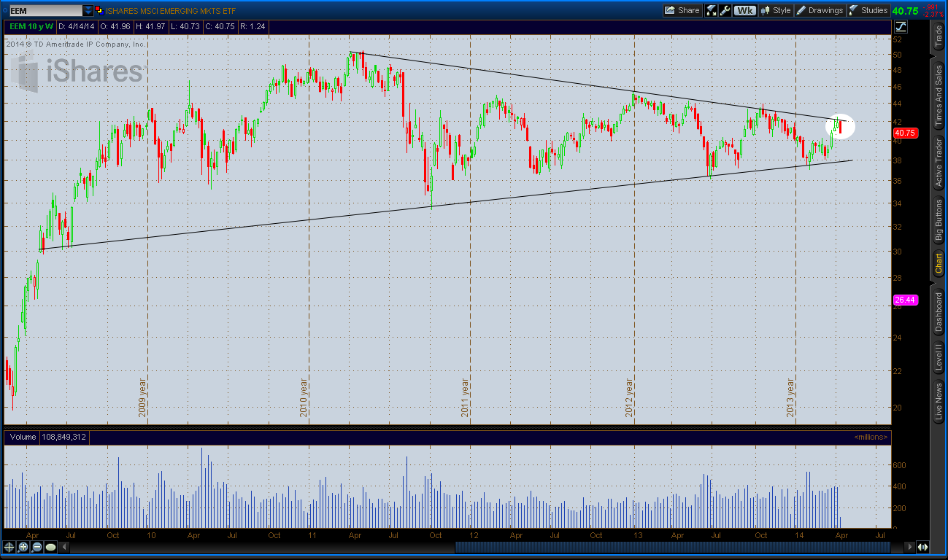Open the Level II side tab
This screenshot has width=948, height=560.
[x=939, y=358]
